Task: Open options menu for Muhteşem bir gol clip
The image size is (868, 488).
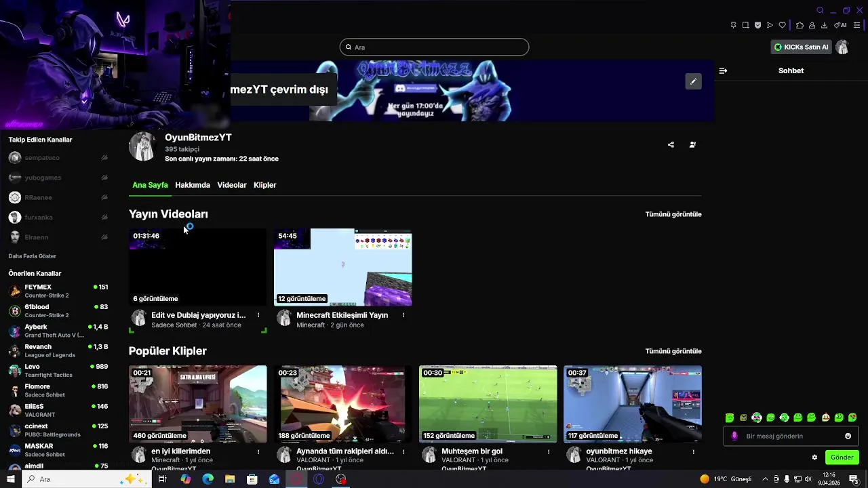Action: 549,451
